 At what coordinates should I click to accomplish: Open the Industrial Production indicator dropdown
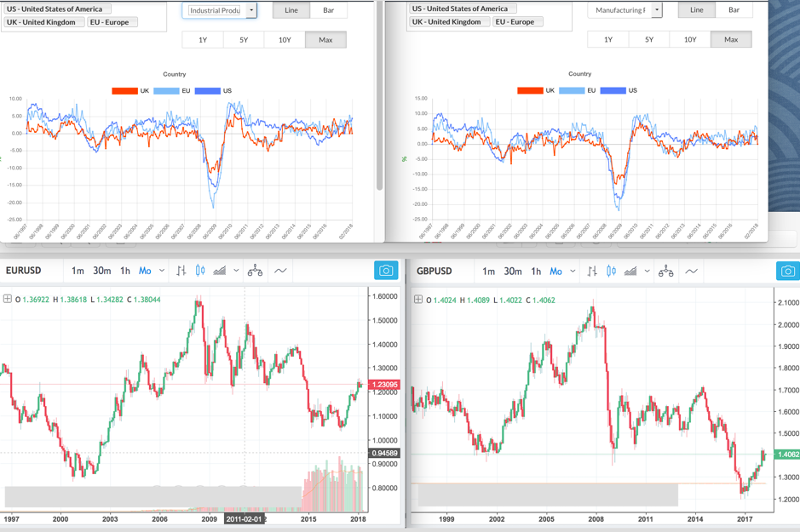[251, 11]
